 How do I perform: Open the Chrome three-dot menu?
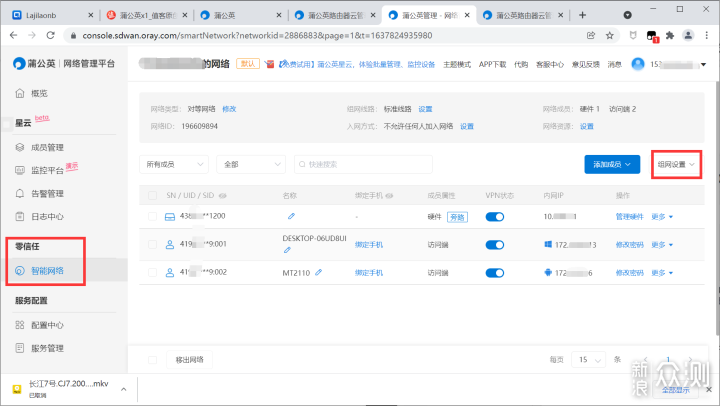pos(707,35)
